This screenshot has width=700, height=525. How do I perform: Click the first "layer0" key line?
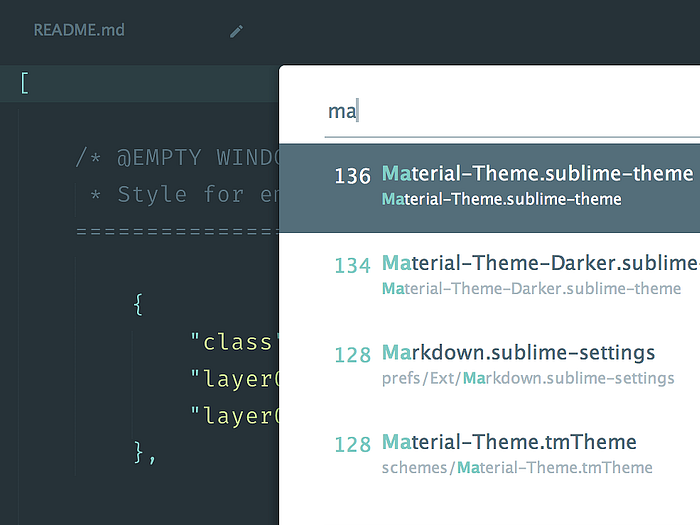click(234, 379)
